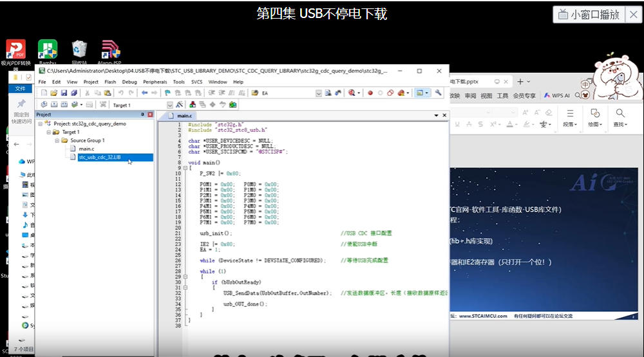
Task: Switch to the main.c editor tab
Action: 180,116
